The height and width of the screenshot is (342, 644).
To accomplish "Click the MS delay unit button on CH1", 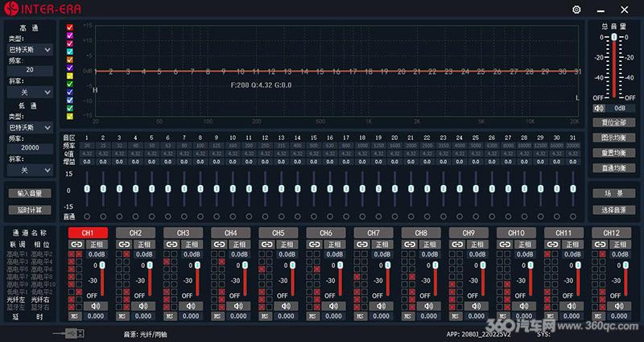I will [74, 316].
